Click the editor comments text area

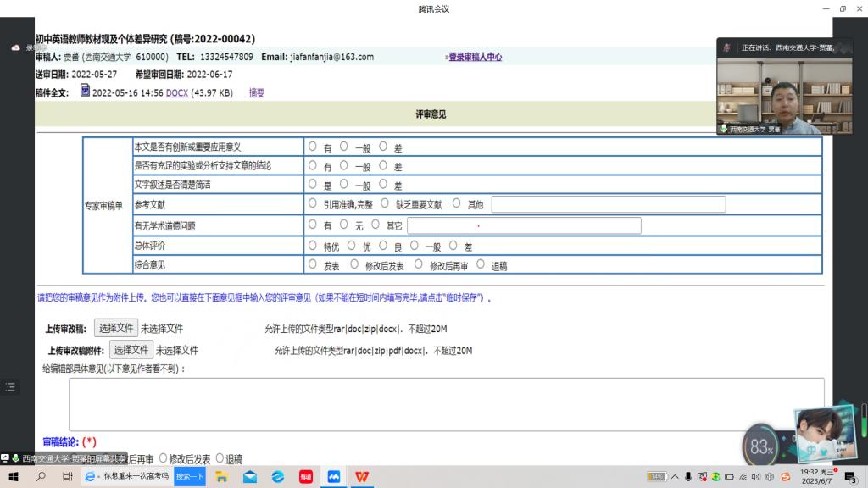click(x=446, y=404)
